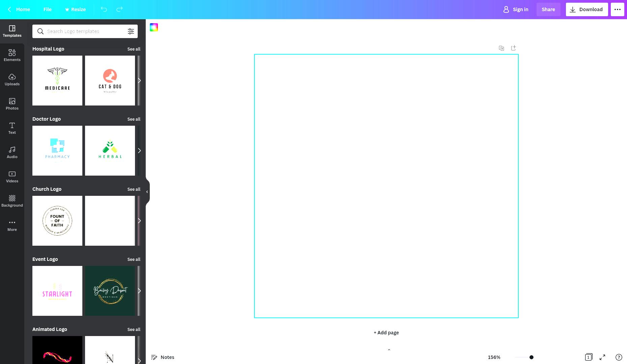See all Church Logo templates
The image size is (627, 364).
click(134, 189)
